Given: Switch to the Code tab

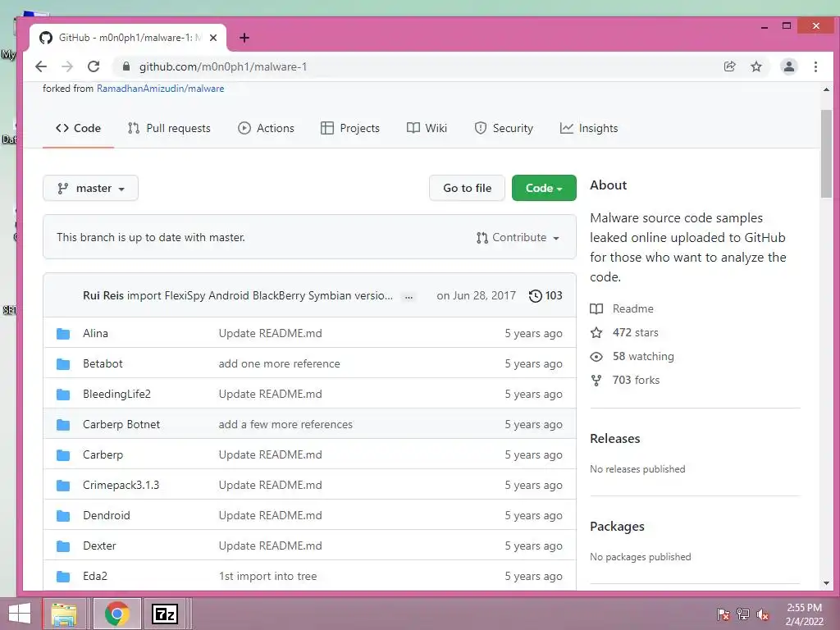Looking at the screenshot, I should coord(78,128).
